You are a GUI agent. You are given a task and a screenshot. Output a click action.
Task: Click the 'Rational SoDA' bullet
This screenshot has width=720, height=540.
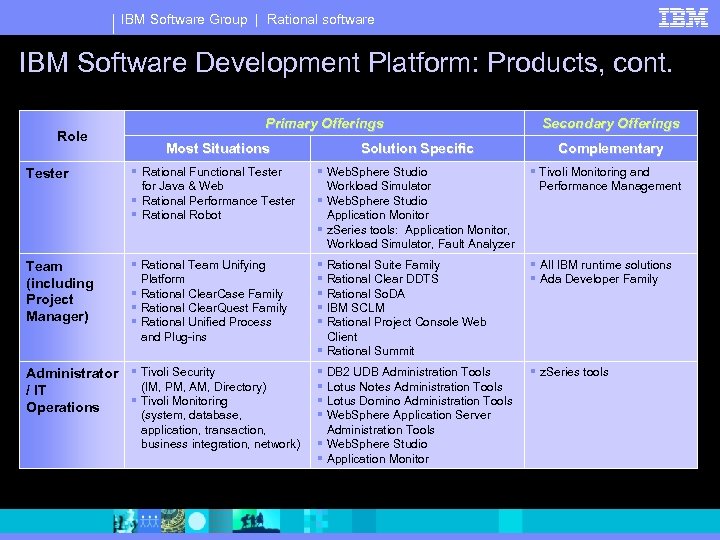pos(366,294)
